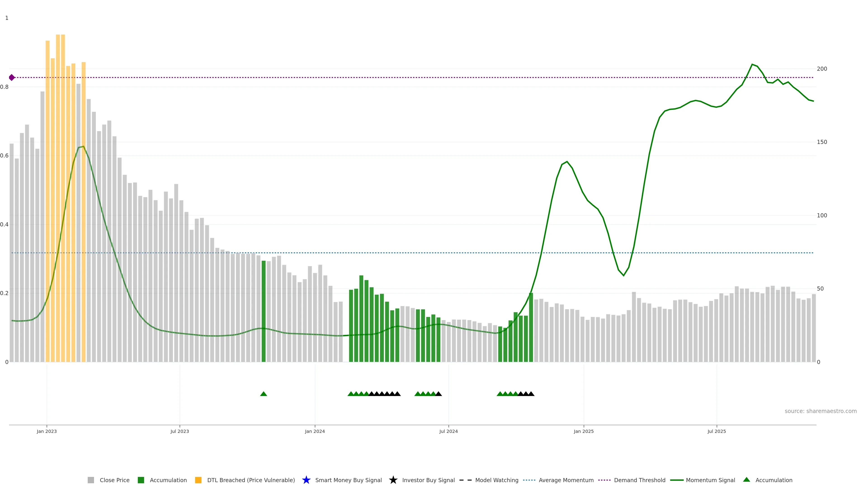
Task: Click the purple diamond Demand Threshold marker
Action: [x=12, y=77]
